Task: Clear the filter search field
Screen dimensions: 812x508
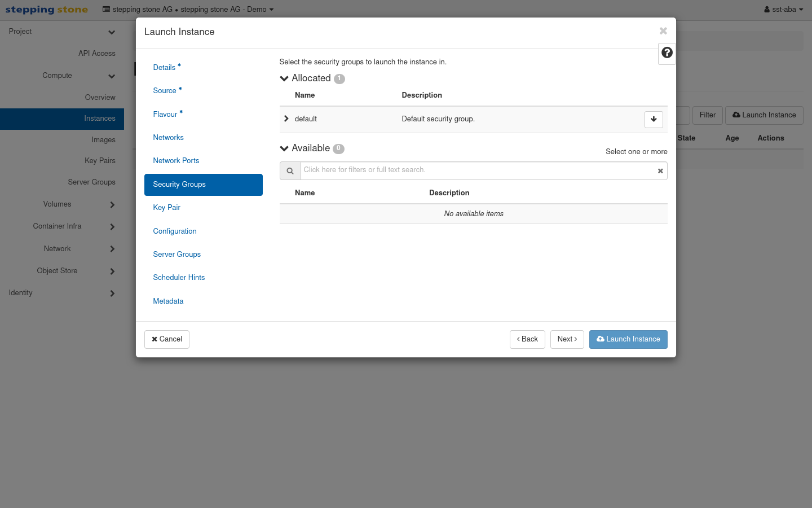Action: click(660, 170)
